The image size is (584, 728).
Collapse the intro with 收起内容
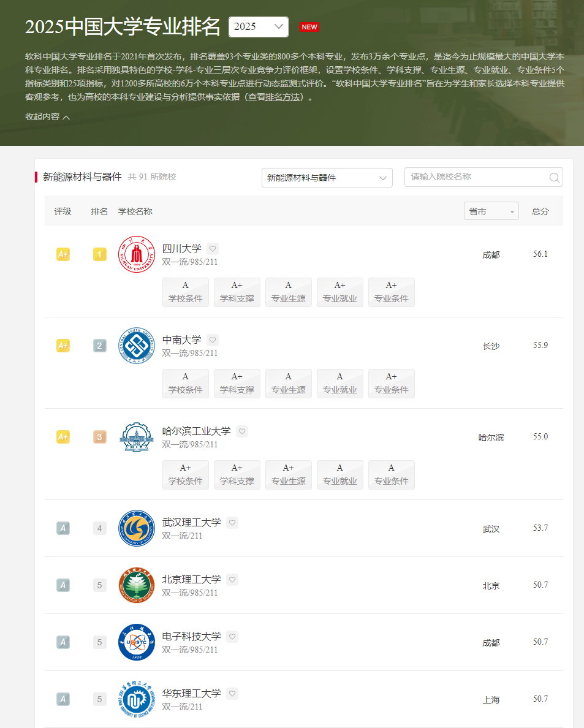pos(47,116)
